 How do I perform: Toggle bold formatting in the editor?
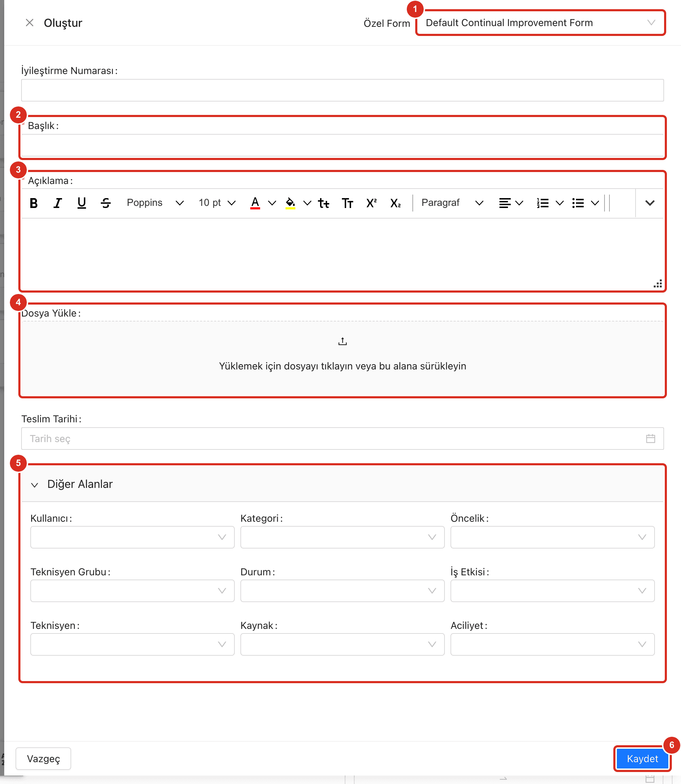click(33, 203)
